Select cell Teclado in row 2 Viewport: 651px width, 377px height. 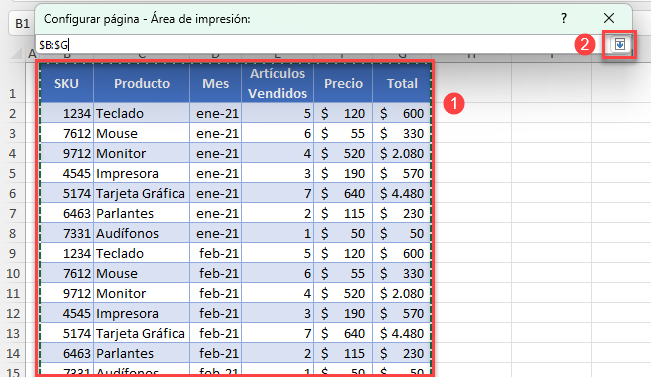coord(142,113)
